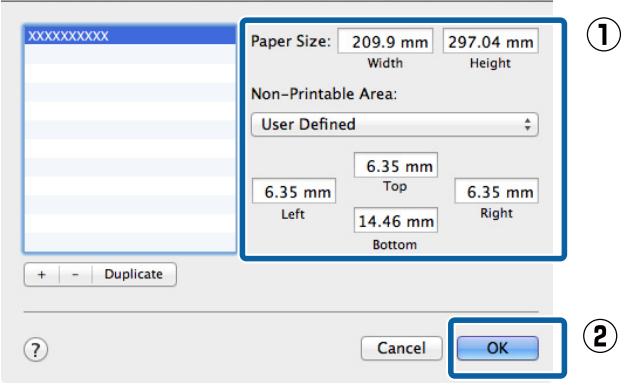
Task: Click the Top margin field
Action: [x=396, y=165]
